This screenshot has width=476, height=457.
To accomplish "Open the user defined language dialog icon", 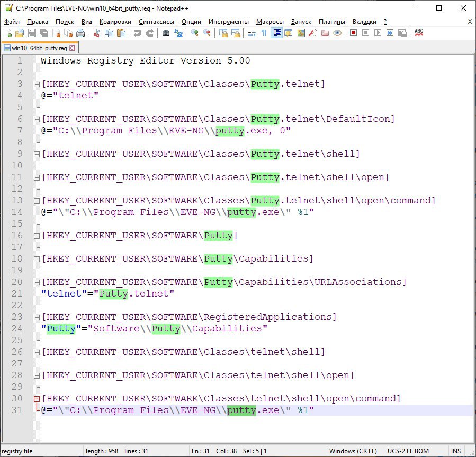I will tap(289, 33).
